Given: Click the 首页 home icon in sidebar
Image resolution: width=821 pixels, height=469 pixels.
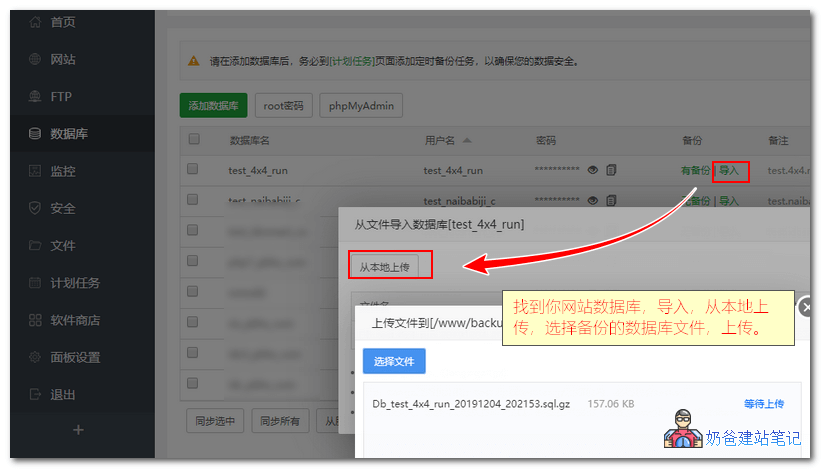Looking at the screenshot, I should tap(35, 22).
